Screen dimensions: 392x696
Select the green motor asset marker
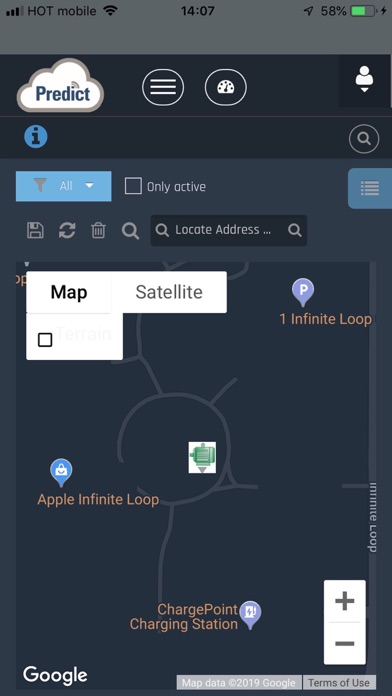pyautogui.click(x=202, y=457)
